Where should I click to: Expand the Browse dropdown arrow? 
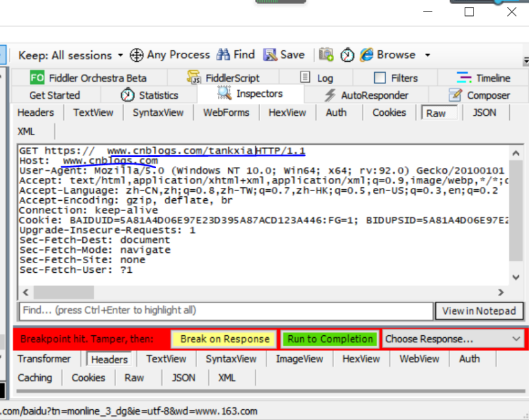[428, 55]
